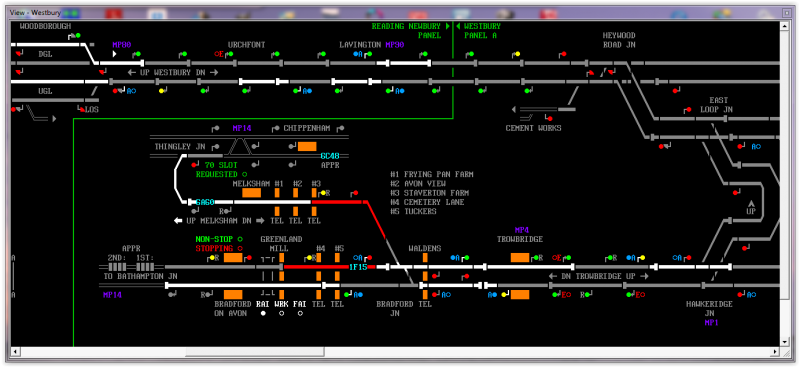This screenshot has height=367, width=800.
Task: Click the horizontal scrollbar thumb
Action: pos(255,352)
